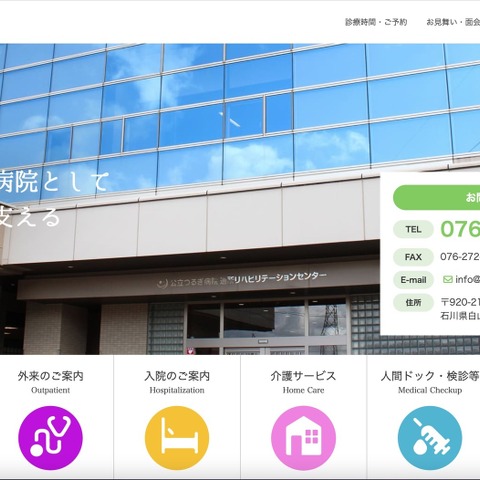Click the green お問い合わせ contact button
This screenshot has height=480, width=480.
437,197
